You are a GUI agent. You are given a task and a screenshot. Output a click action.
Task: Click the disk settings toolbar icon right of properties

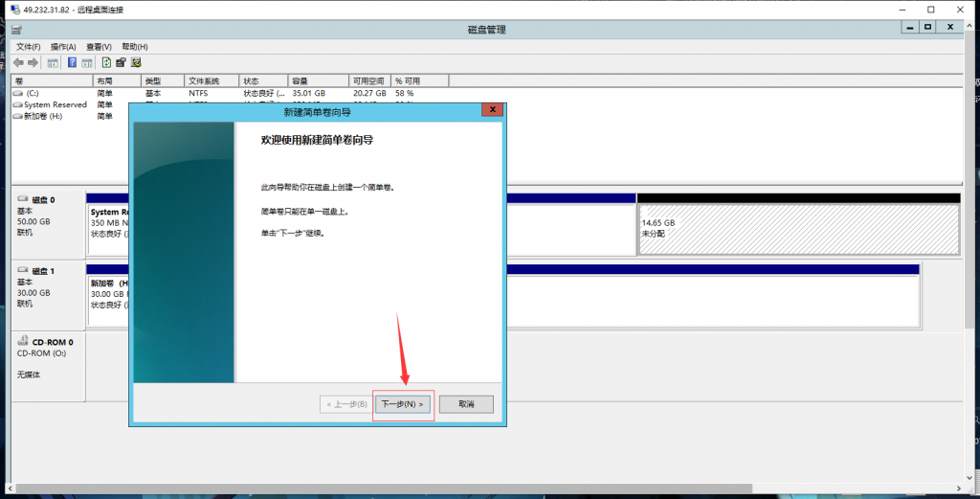click(x=137, y=62)
